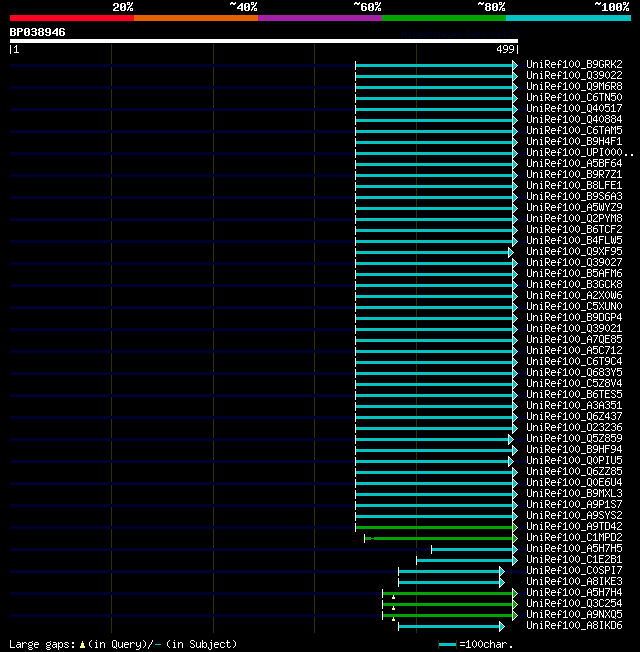The width and height of the screenshot is (640, 652).
Task: Select the truncated UniRef100_UPI000.. label
Action: pyautogui.click(x=580, y=153)
